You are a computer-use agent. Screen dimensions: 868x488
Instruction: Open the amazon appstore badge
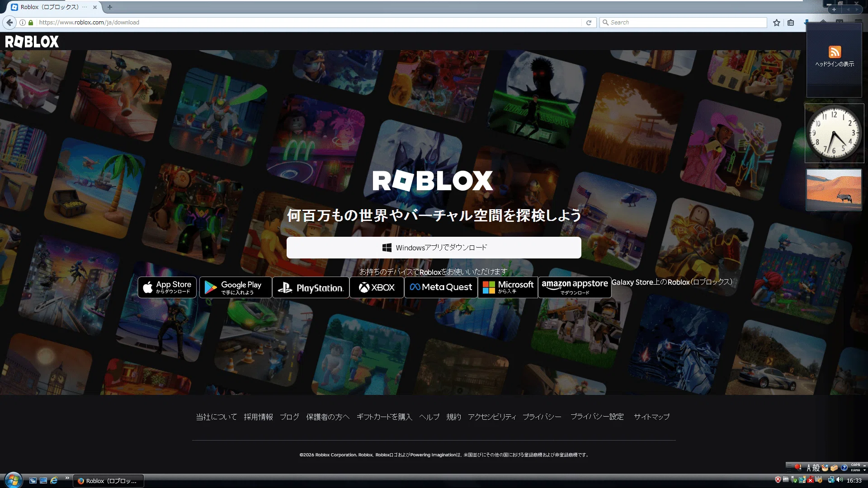(575, 287)
